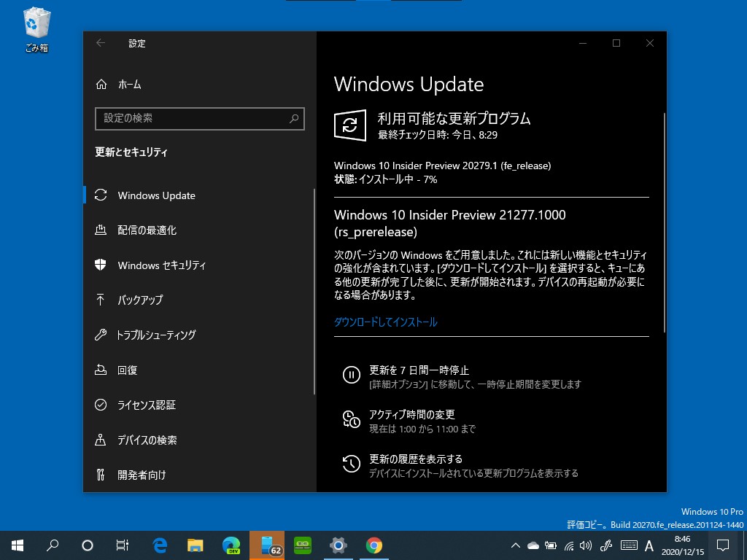Click the back arrow in Settings
747x560 pixels.
pos(100,43)
